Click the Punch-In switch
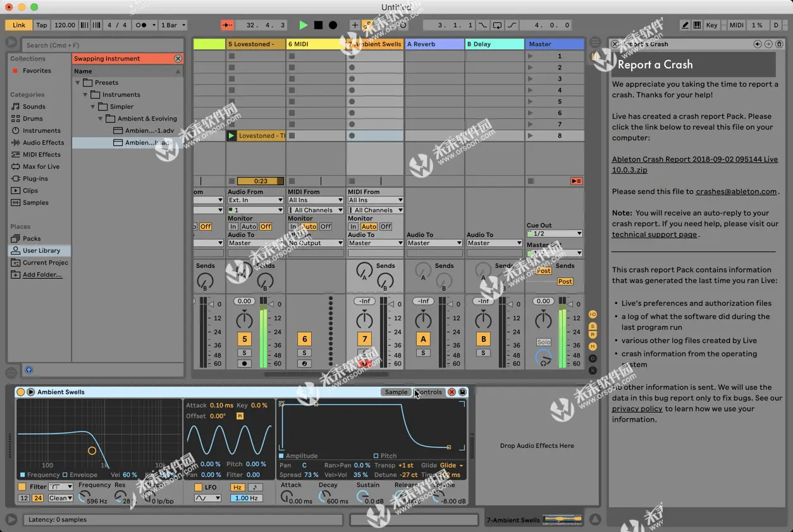Screen dimensions: 793x532 [x=483, y=25]
